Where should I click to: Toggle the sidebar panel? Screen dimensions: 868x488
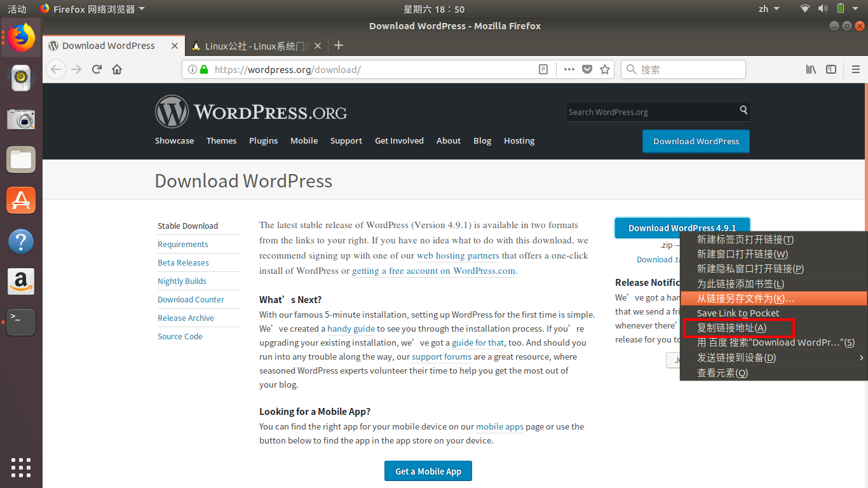831,69
